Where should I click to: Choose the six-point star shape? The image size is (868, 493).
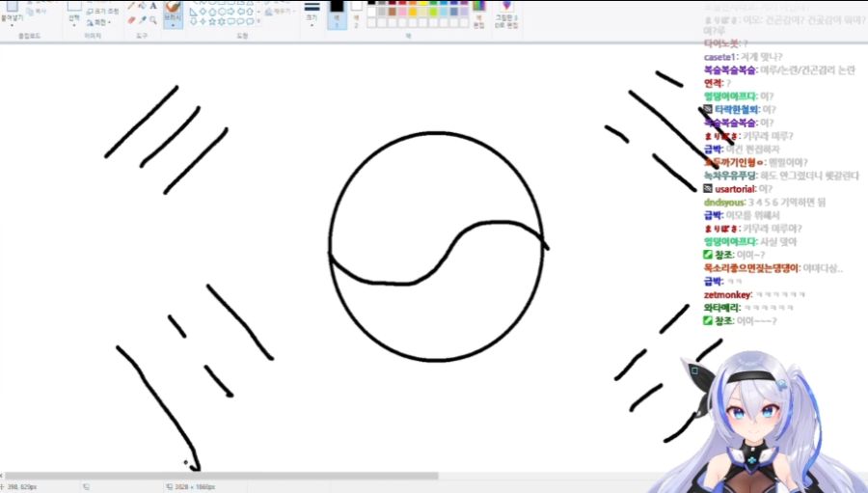tap(222, 21)
